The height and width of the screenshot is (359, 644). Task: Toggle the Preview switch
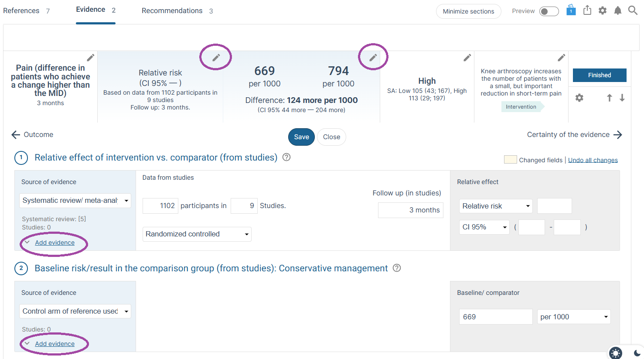pyautogui.click(x=549, y=11)
